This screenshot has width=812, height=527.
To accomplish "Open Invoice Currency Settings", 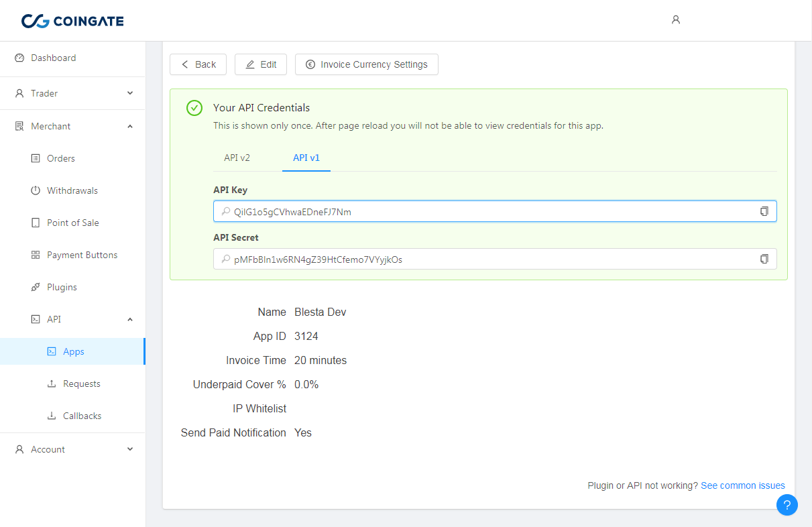I will 366,65.
